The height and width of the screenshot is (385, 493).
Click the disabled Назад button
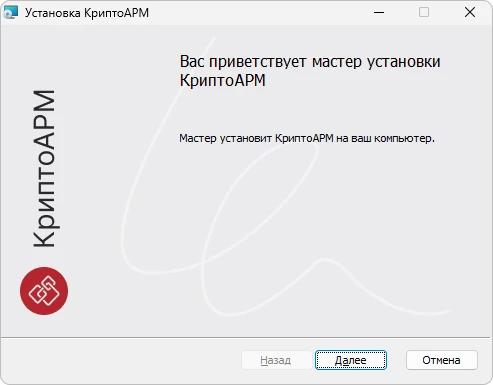coord(276,360)
